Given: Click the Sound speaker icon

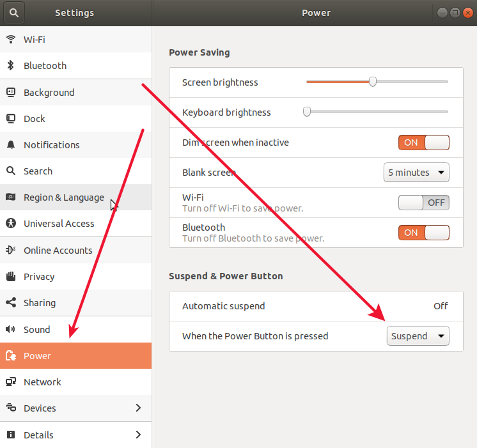Looking at the screenshot, I should 11,329.
